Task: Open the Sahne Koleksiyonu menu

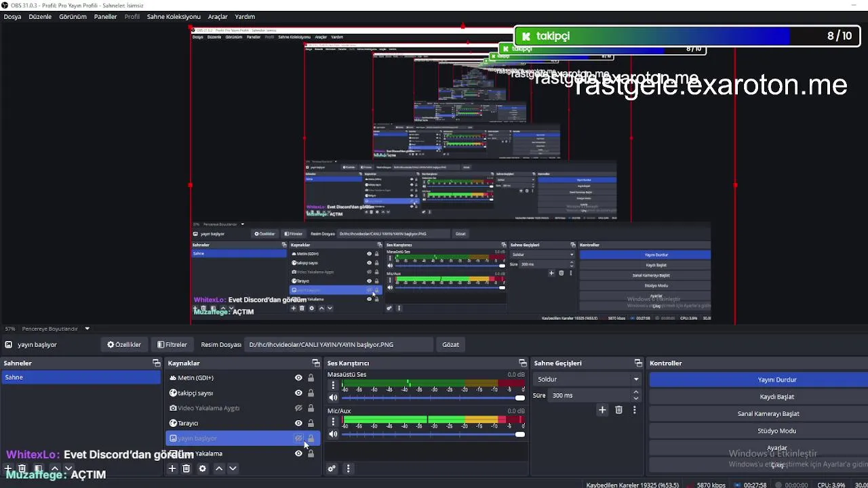Action: point(174,16)
